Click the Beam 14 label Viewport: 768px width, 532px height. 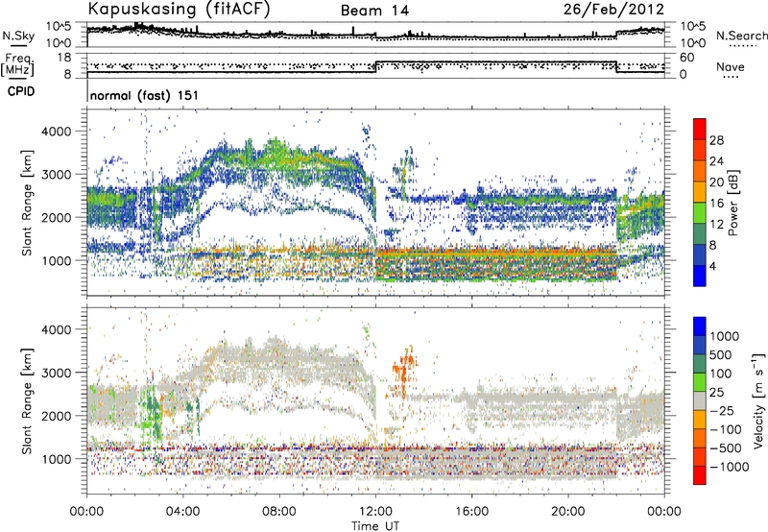374,11
